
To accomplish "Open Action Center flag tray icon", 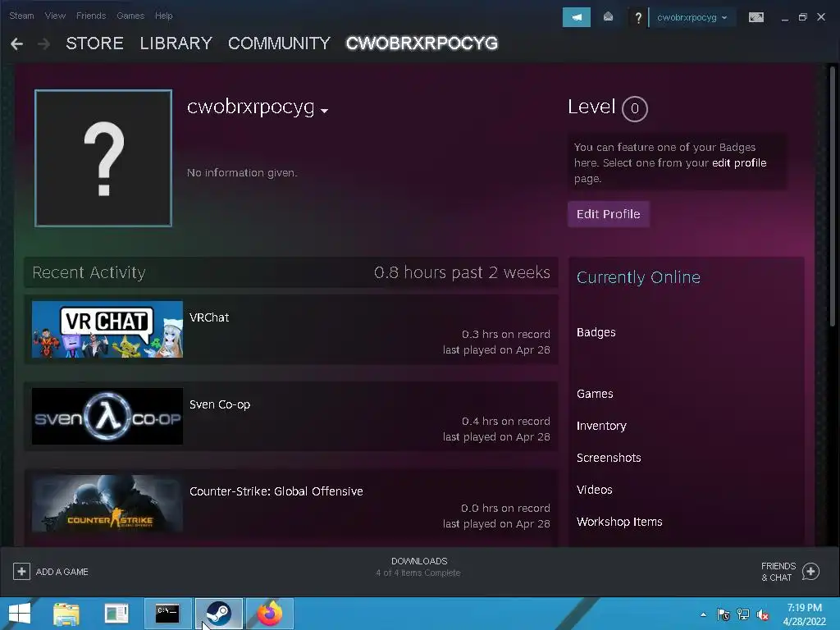I will click(724, 614).
